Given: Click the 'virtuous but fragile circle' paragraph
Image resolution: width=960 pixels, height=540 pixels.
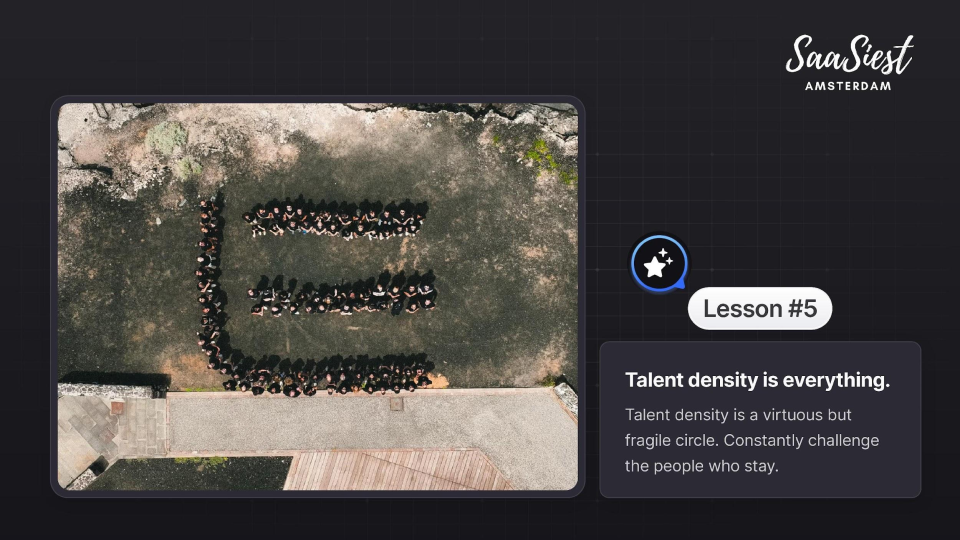Looking at the screenshot, I should coord(752,440).
